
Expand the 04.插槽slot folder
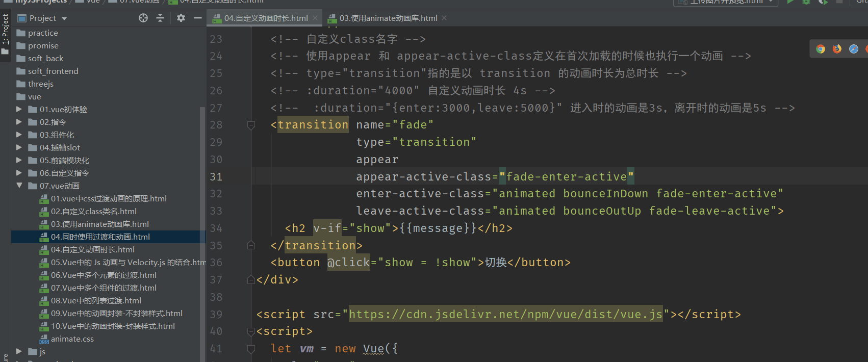[19, 147]
